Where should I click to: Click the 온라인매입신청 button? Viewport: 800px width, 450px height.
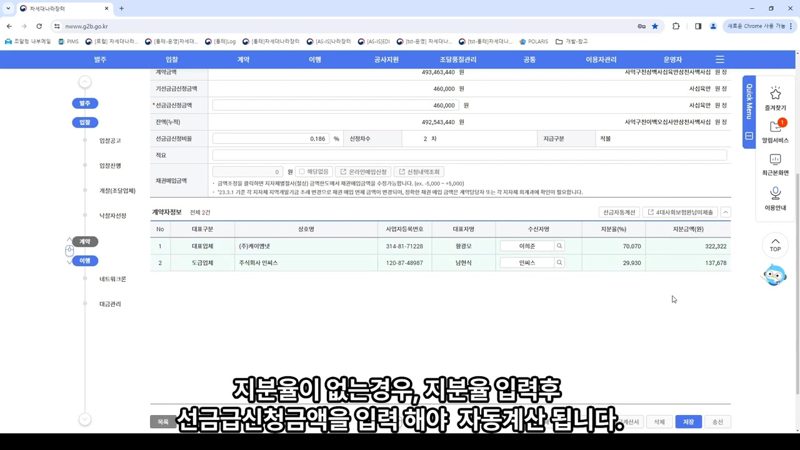pos(363,172)
